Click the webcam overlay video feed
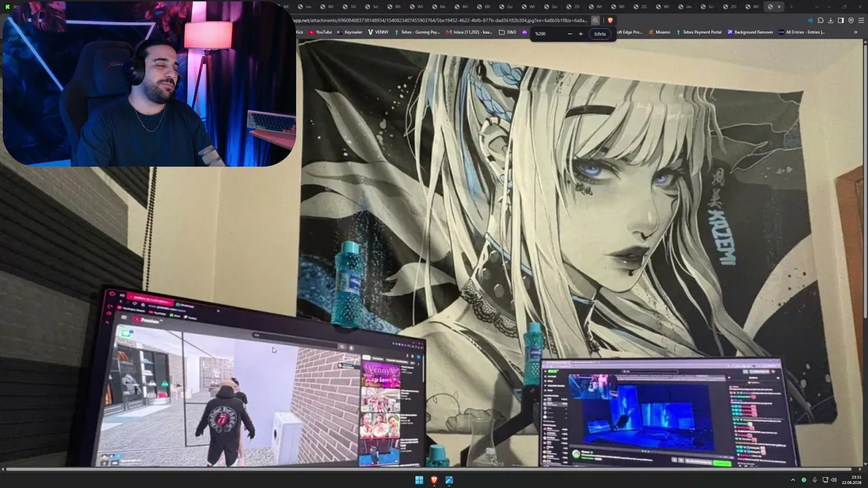The width and height of the screenshot is (868, 488). 149,83
